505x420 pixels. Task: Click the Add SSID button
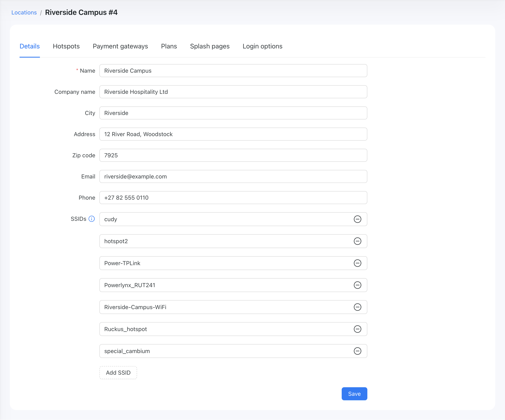118,373
